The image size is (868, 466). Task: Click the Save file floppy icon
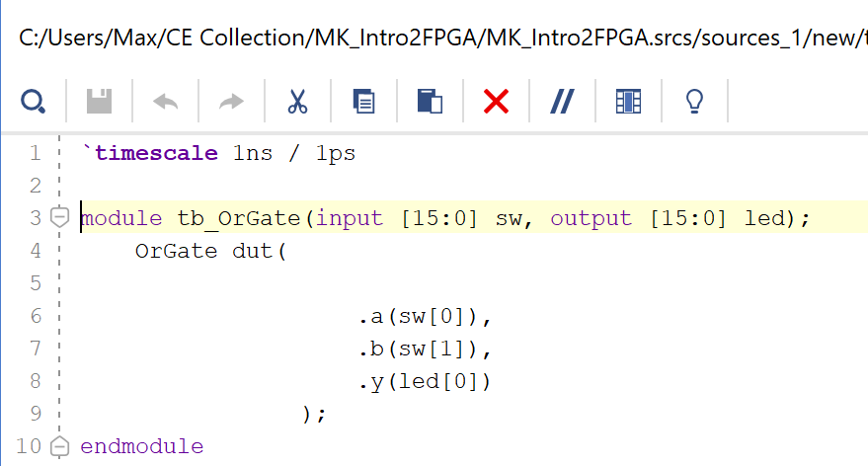click(x=99, y=101)
